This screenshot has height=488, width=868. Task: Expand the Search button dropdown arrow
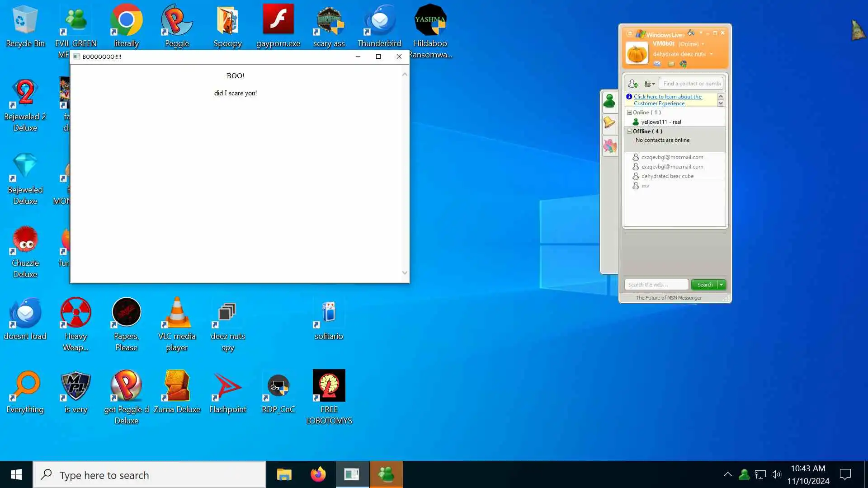pyautogui.click(x=722, y=285)
